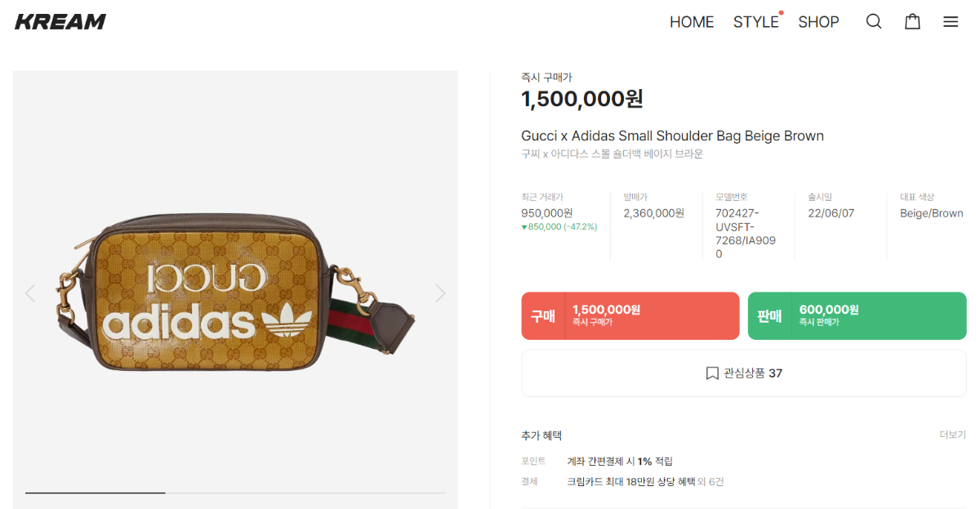Open the shopping bag cart icon

[912, 22]
